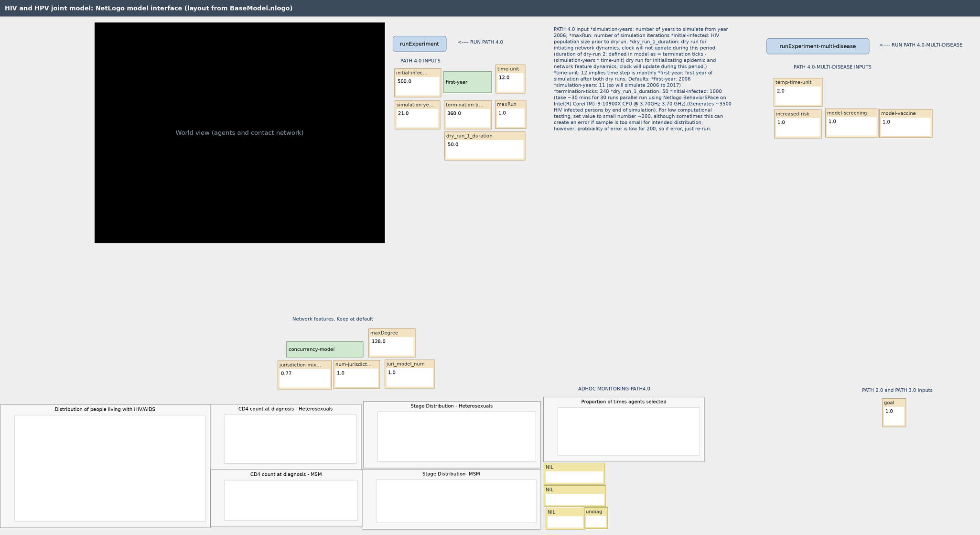Select the black World view area
980x535 pixels.
coord(239,133)
